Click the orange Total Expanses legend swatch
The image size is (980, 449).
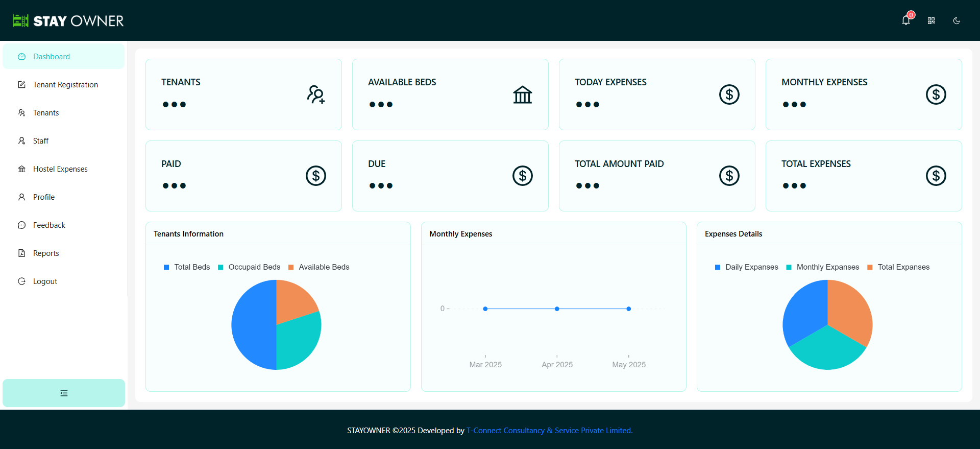click(x=870, y=267)
